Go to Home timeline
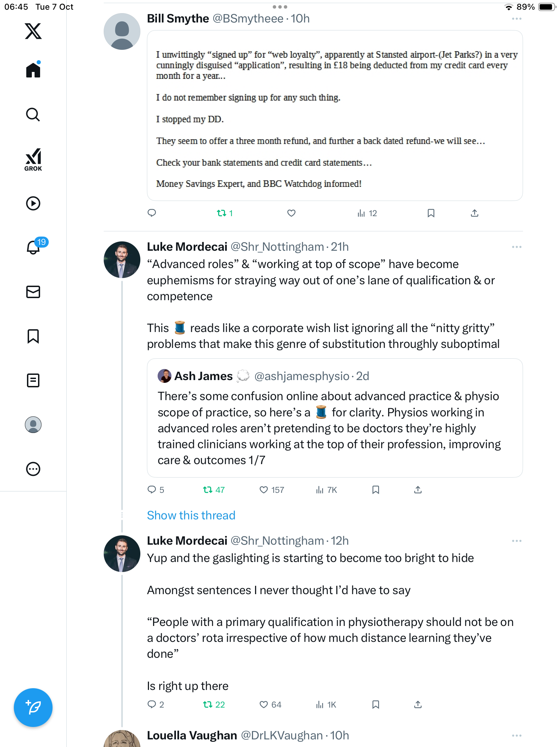 (x=33, y=70)
